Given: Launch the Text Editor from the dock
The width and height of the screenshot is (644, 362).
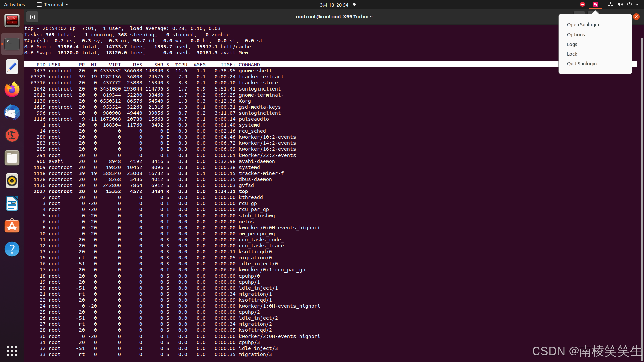Looking at the screenshot, I should pyautogui.click(x=12, y=67).
